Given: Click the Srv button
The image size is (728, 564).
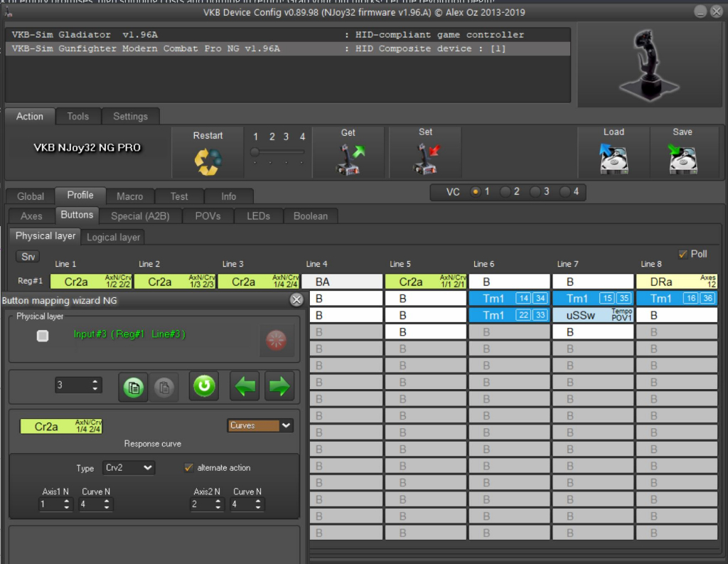Looking at the screenshot, I should (28, 257).
